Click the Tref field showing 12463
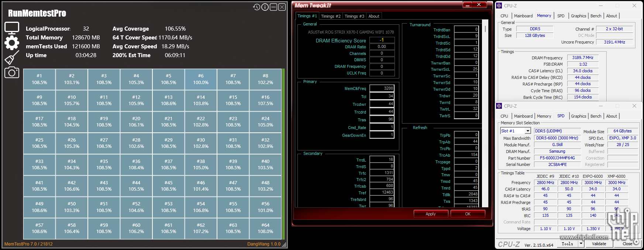The width and height of the screenshot is (644, 250). (x=382, y=192)
